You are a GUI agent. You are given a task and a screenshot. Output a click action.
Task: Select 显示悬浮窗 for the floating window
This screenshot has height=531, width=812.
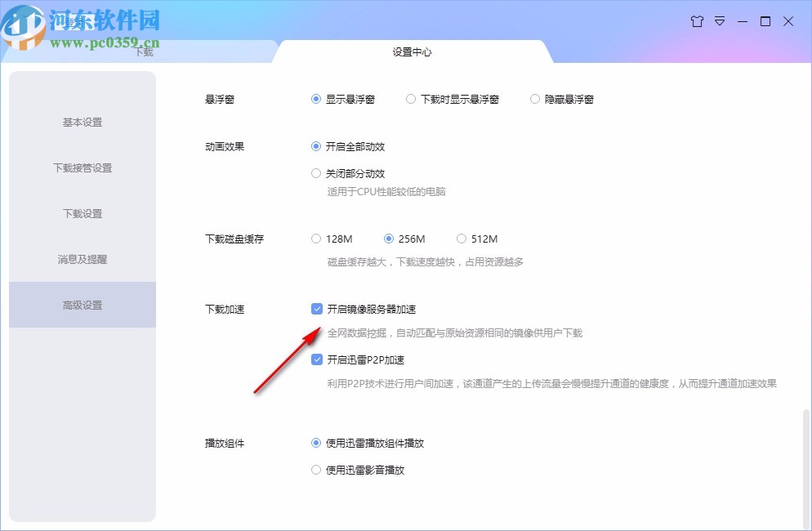pyautogui.click(x=316, y=98)
